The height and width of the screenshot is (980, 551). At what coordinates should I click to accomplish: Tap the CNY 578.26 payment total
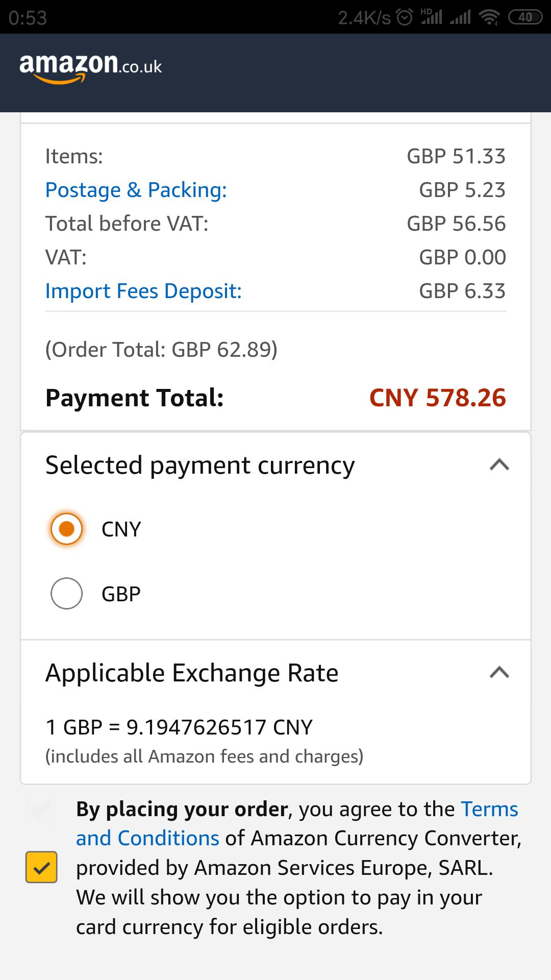point(438,398)
